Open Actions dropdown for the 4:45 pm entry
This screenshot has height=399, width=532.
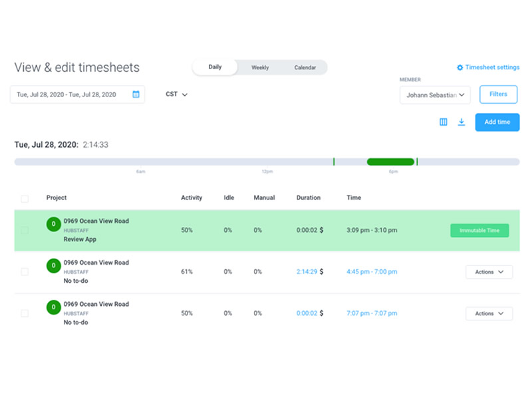tap(489, 272)
